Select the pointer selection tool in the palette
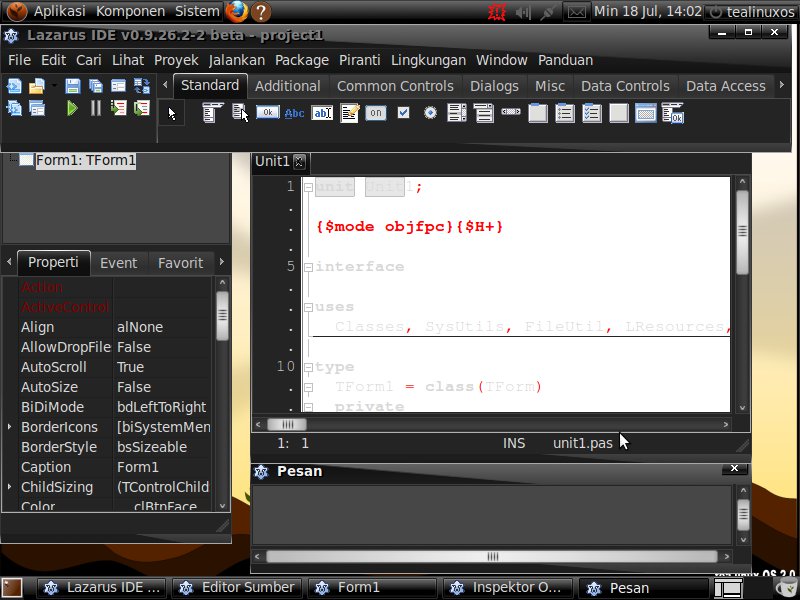This screenshot has width=800, height=600. (x=172, y=113)
